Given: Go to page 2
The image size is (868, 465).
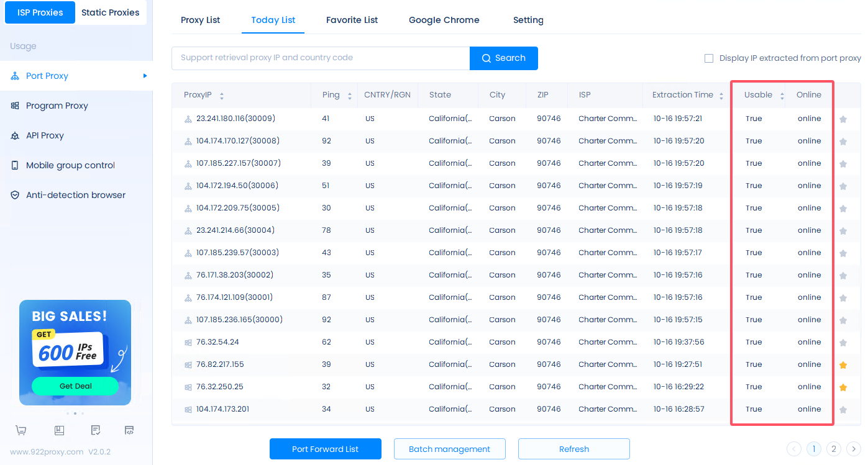Looking at the screenshot, I should (834, 449).
